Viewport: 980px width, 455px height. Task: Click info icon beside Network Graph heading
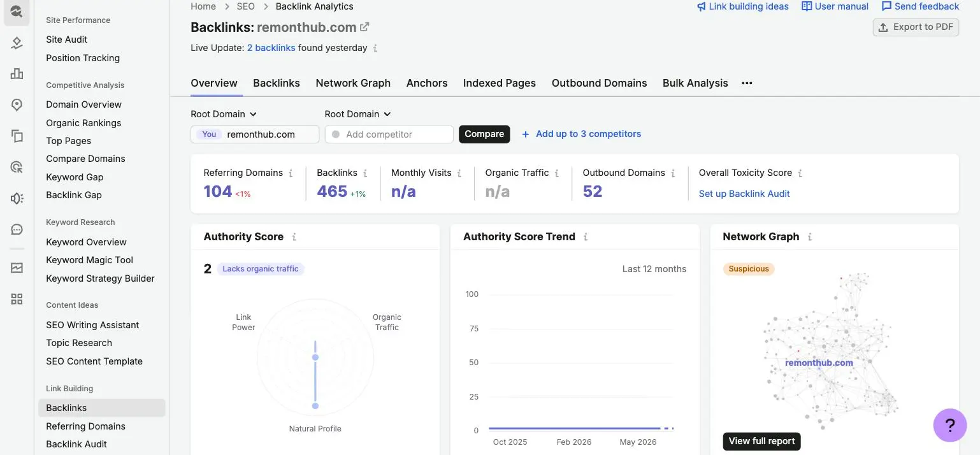(810, 236)
